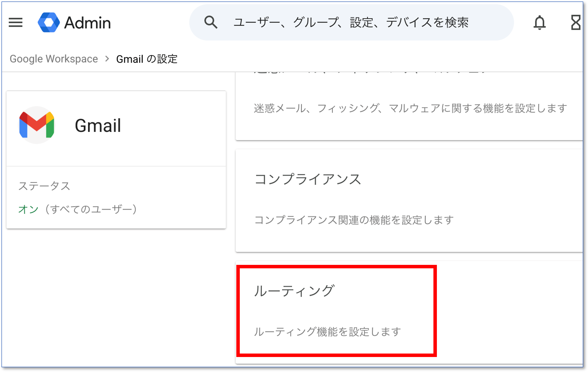Open the コンプライアンス settings card
This screenshot has width=588, height=372.
(409, 201)
